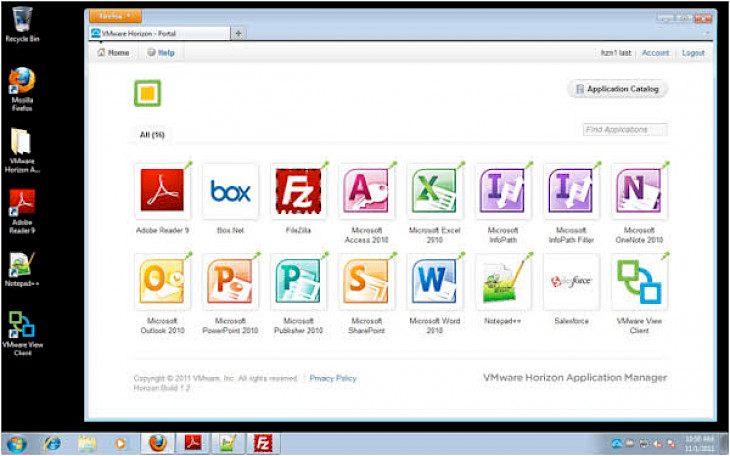Switch to Firefox taskbar button
Screen dimensions: 730x456
[158, 443]
